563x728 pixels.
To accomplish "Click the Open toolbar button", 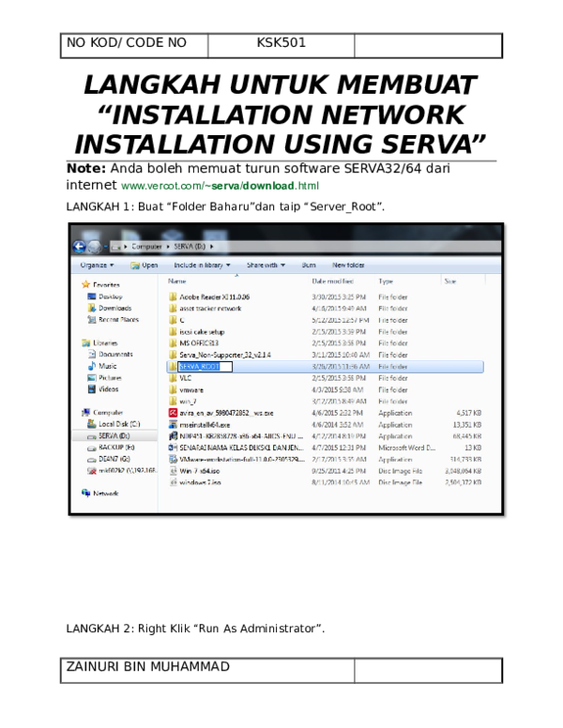I will (x=145, y=265).
